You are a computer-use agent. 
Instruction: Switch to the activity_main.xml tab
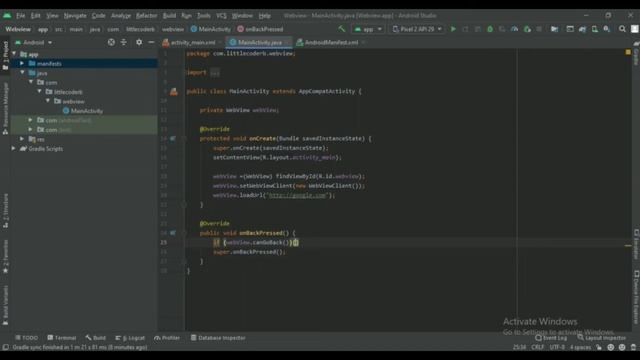click(x=193, y=42)
